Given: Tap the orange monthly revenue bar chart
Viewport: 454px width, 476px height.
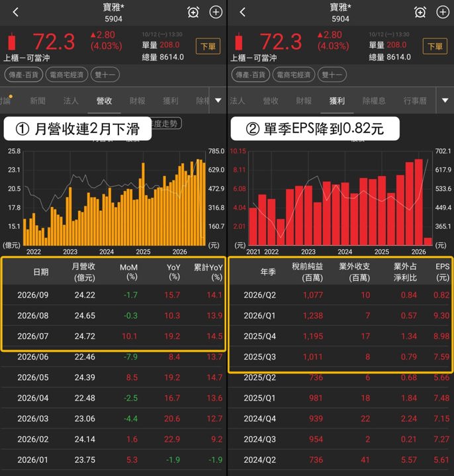Looking at the screenshot, I should click(x=114, y=198).
